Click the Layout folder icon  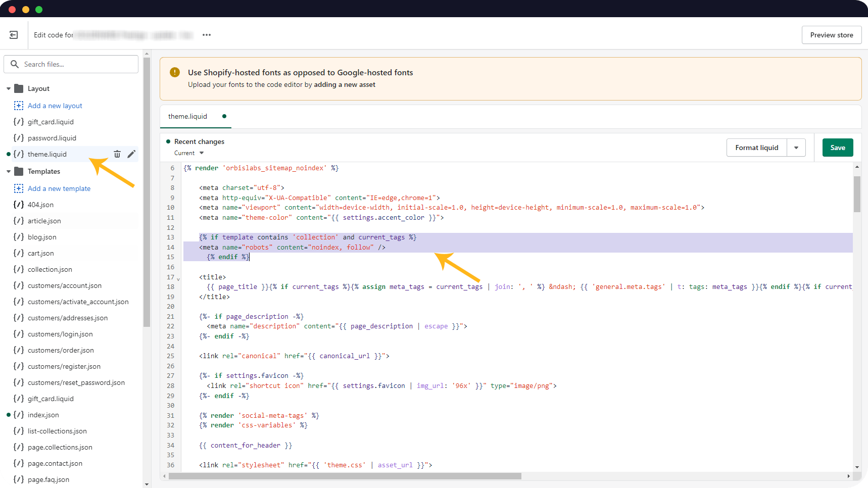pos(19,88)
